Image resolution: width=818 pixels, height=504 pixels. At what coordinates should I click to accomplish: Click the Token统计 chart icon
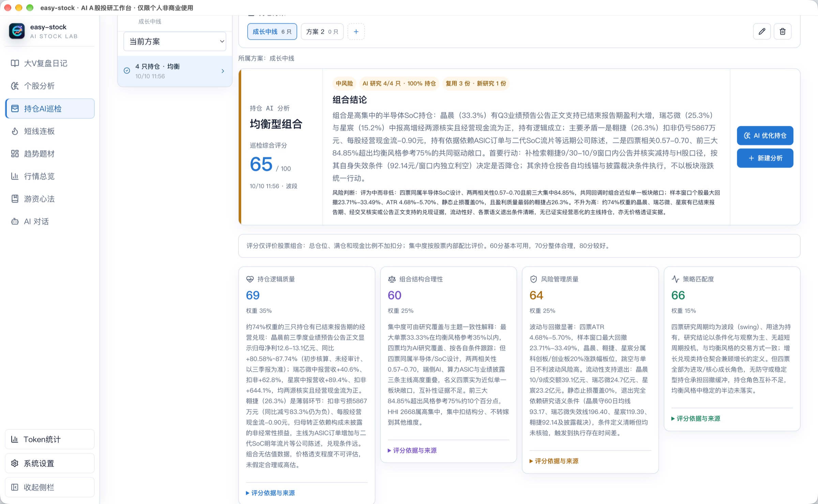[x=15, y=439]
